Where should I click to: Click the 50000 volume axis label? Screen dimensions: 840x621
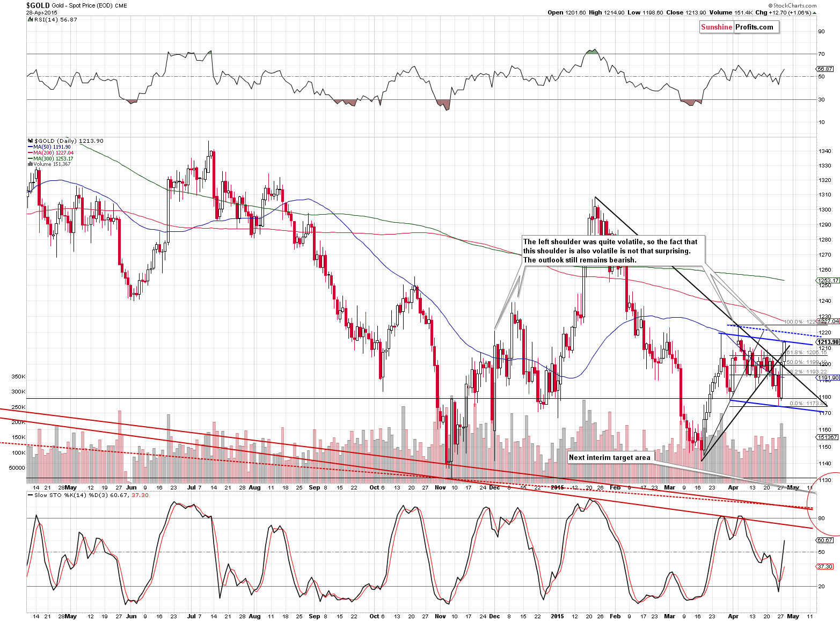coord(17,467)
